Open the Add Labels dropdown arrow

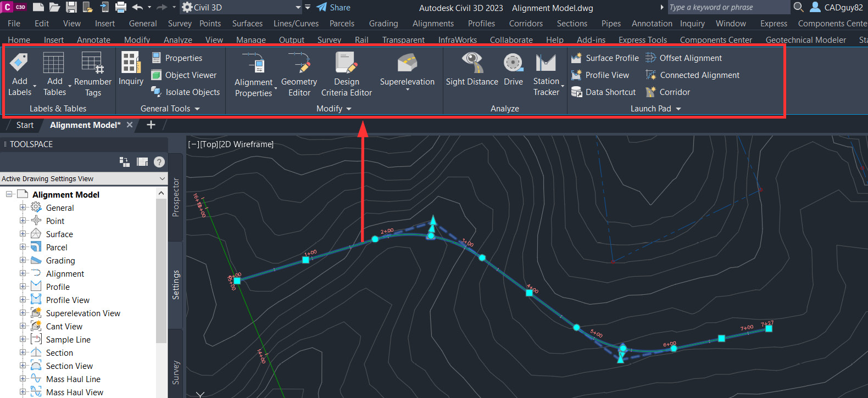point(35,87)
